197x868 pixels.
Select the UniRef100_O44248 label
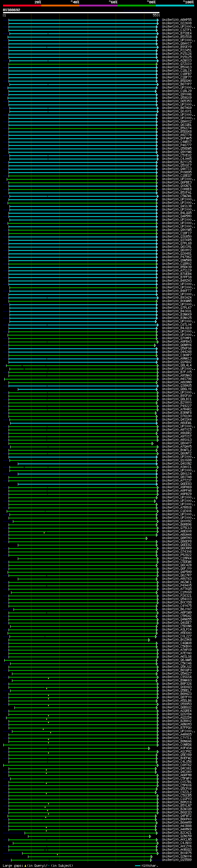(x=177, y=352)
